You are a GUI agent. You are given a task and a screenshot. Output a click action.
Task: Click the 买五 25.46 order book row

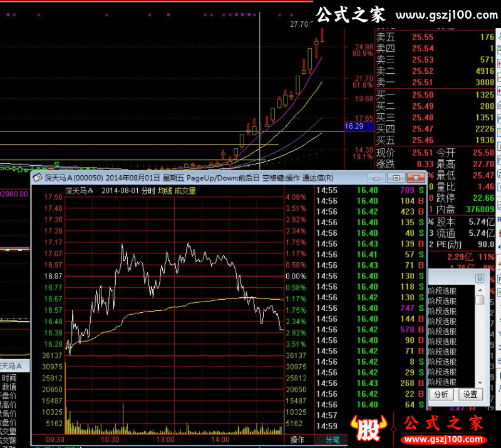(x=435, y=140)
